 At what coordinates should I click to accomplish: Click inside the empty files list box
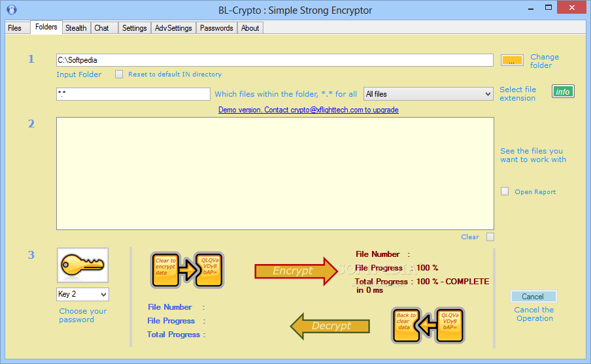click(275, 173)
